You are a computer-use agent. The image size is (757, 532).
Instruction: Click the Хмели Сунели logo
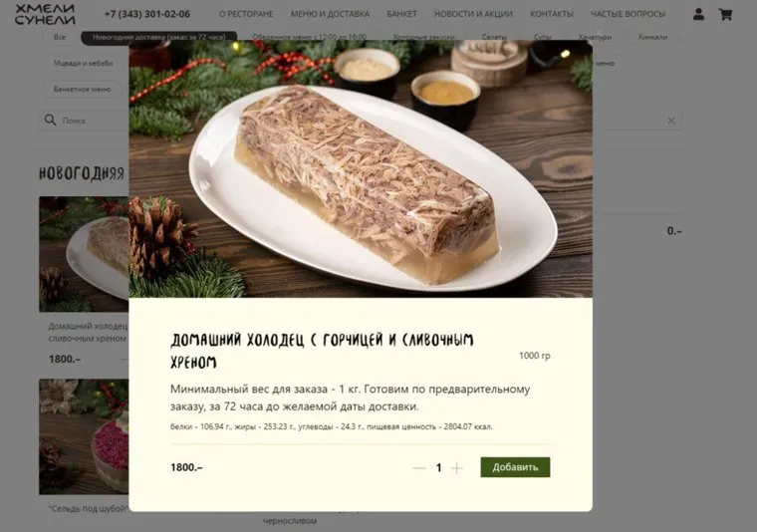[45, 15]
